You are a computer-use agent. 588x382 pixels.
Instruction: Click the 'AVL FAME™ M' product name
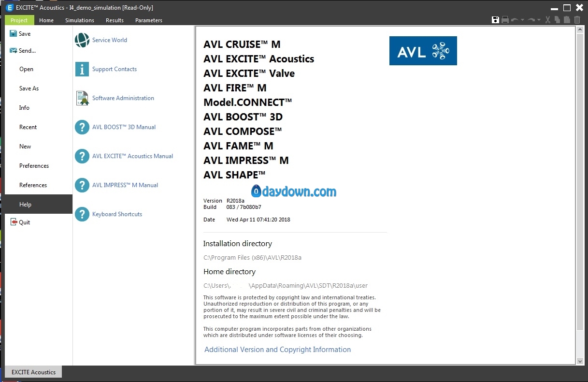click(x=239, y=146)
